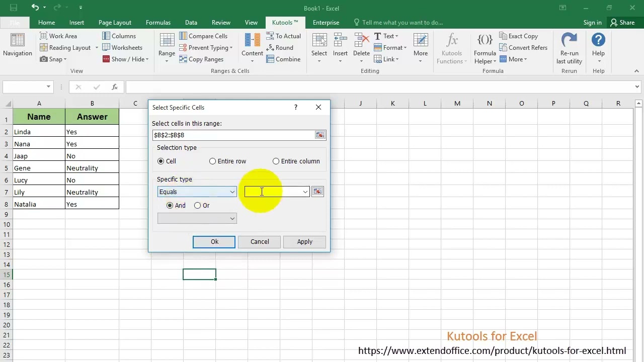Click the Show / Hide tool
This screenshot has width=644, height=362.
click(x=125, y=59)
